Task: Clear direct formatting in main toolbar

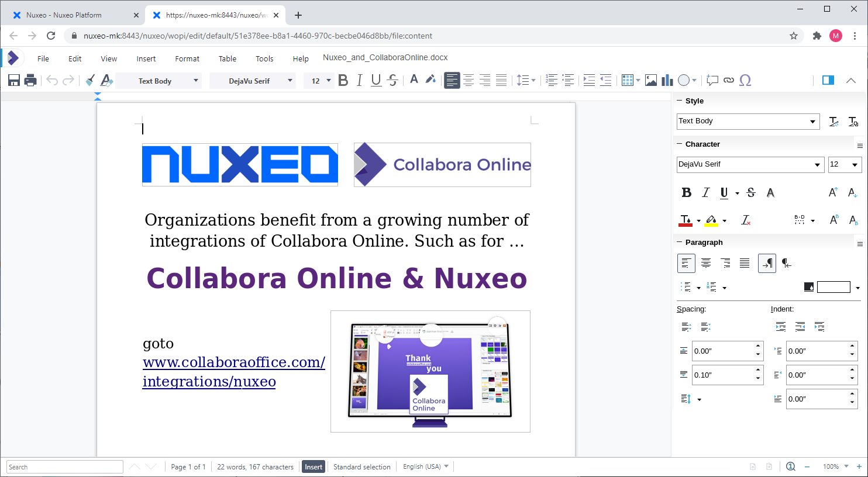Action: (106, 81)
